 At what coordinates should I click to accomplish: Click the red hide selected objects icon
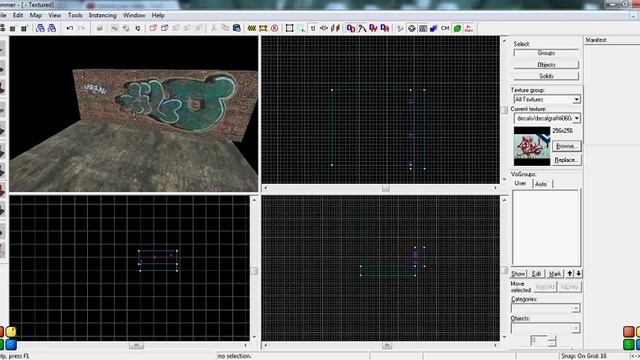point(153,28)
